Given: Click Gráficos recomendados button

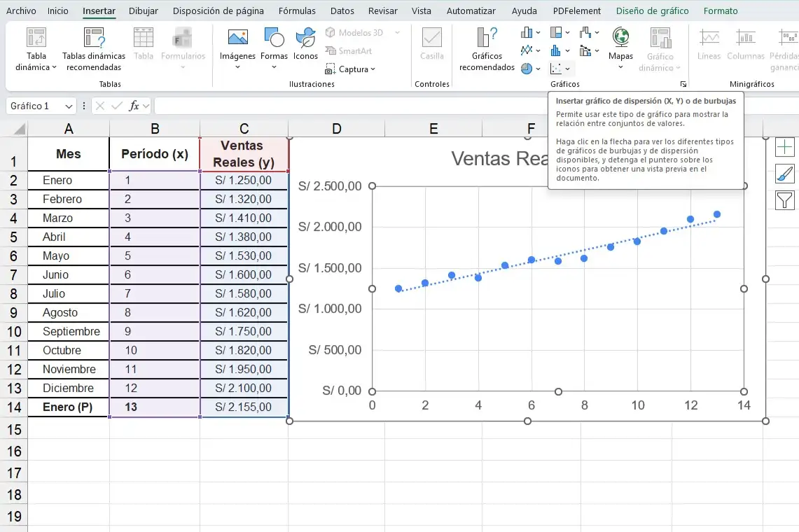Looking at the screenshot, I should pyautogui.click(x=487, y=49).
